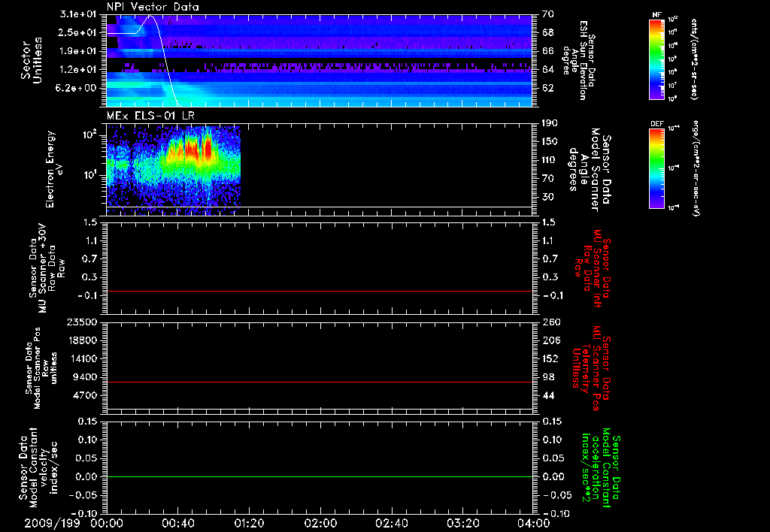Viewport: 770px width, 532px height.
Task: Click the NF color scale bar
Action: (656, 59)
